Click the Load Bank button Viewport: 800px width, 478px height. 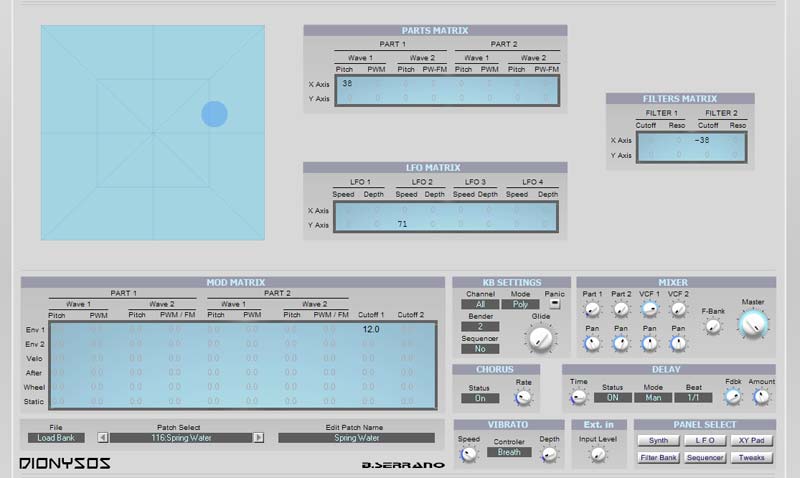[x=56, y=438]
